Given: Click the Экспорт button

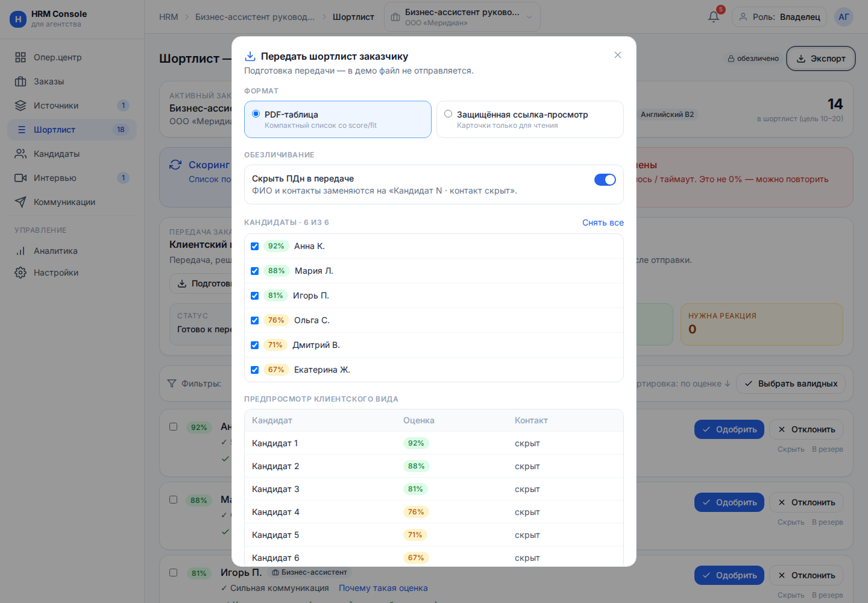Looking at the screenshot, I should tap(821, 58).
